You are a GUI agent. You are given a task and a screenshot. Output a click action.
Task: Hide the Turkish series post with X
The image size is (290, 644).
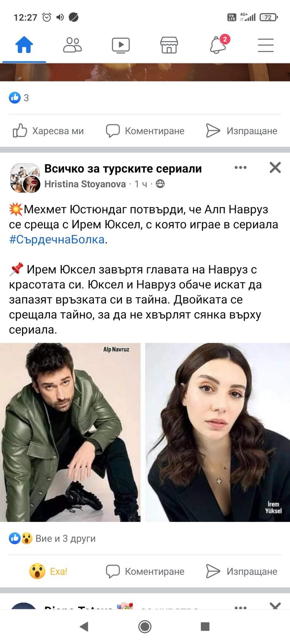click(275, 168)
